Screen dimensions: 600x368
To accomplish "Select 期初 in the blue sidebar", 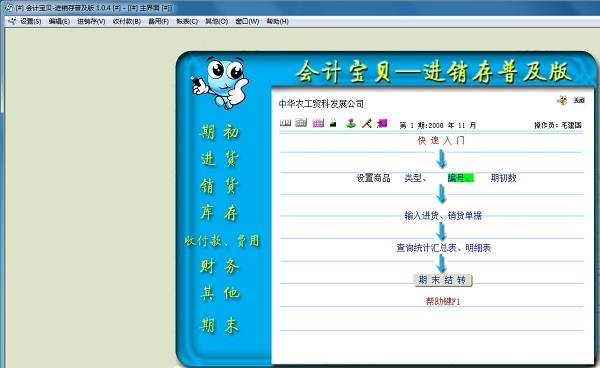I will (219, 132).
